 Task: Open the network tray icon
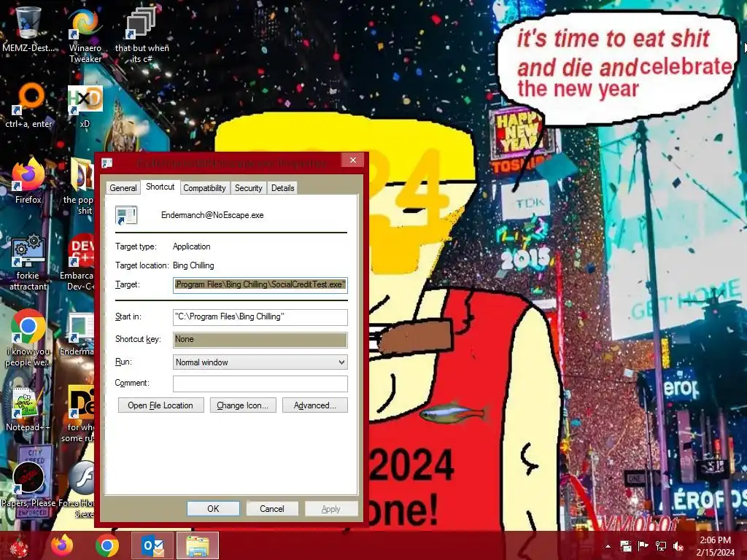pos(661,546)
